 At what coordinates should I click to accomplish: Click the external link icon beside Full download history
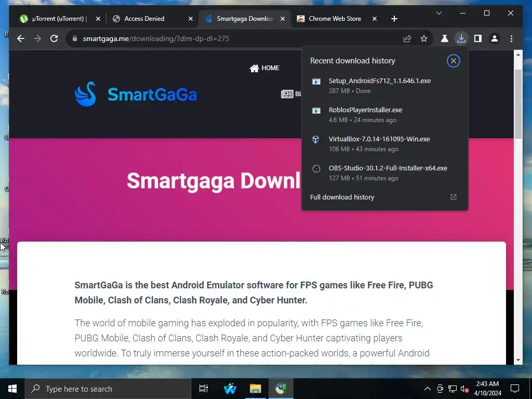453,197
